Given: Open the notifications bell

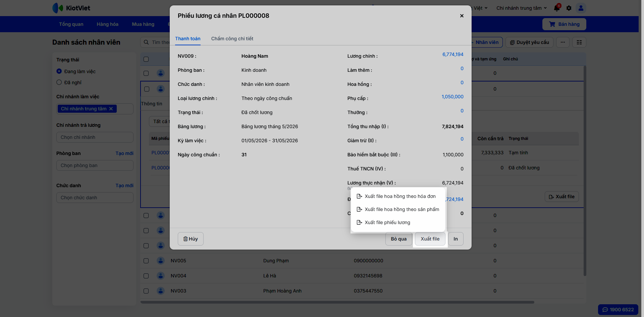Looking at the screenshot, I should (x=557, y=8).
